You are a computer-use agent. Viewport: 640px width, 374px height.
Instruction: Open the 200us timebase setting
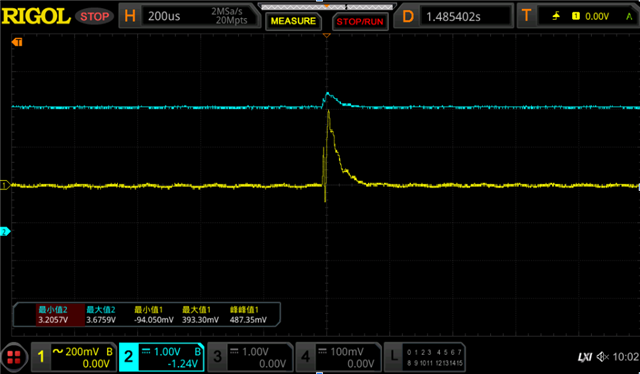[164, 16]
